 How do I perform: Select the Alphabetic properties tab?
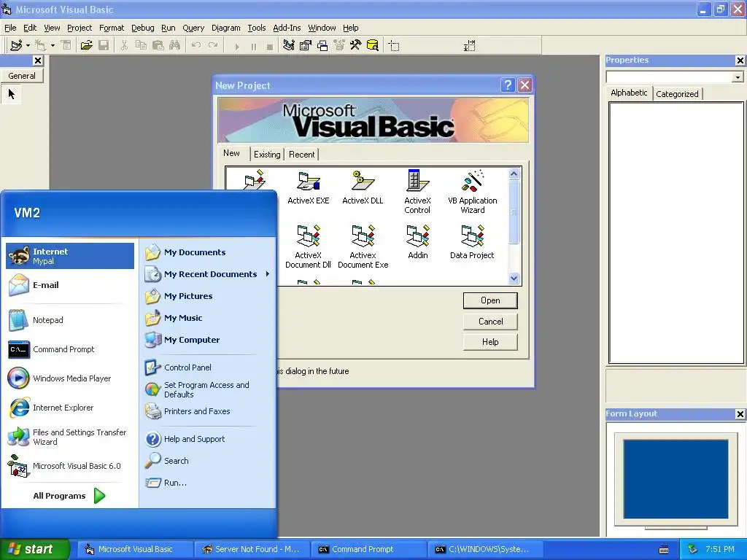[x=629, y=93]
